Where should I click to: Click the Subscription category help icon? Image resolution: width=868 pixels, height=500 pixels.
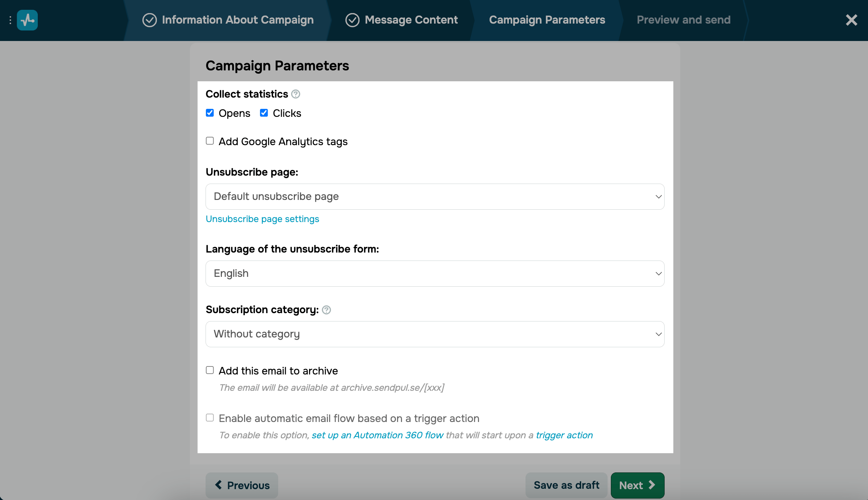click(326, 310)
